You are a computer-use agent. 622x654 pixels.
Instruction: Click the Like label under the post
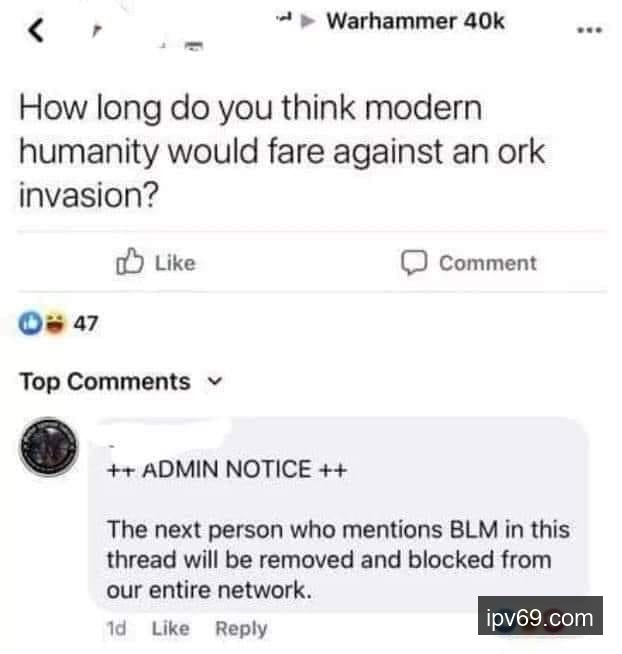pos(175,263)
